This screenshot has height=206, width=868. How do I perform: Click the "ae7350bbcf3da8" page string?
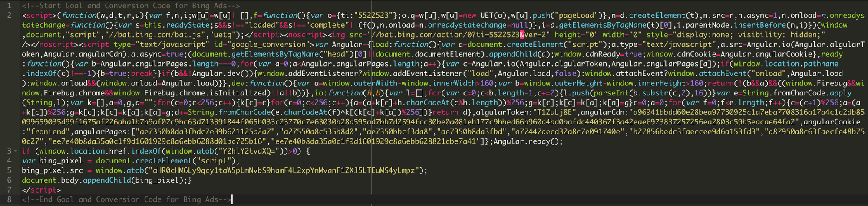(396, 131)
